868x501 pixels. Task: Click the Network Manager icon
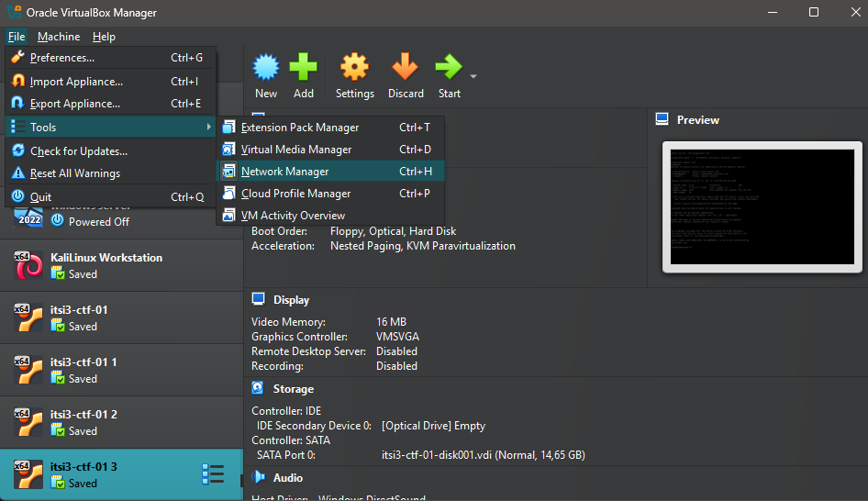coord(228,172)
